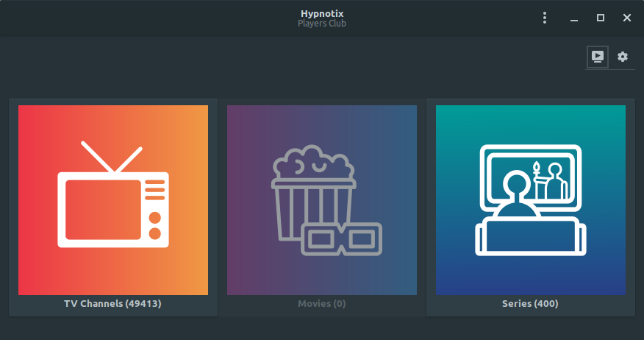
Task: Click the Movies popcorn tile
Action: click(321, 208)
